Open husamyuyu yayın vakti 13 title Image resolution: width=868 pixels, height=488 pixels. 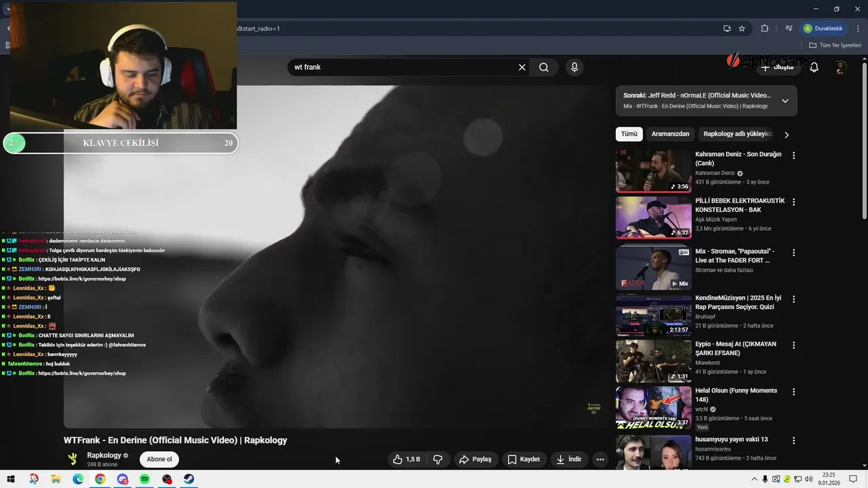732,439
